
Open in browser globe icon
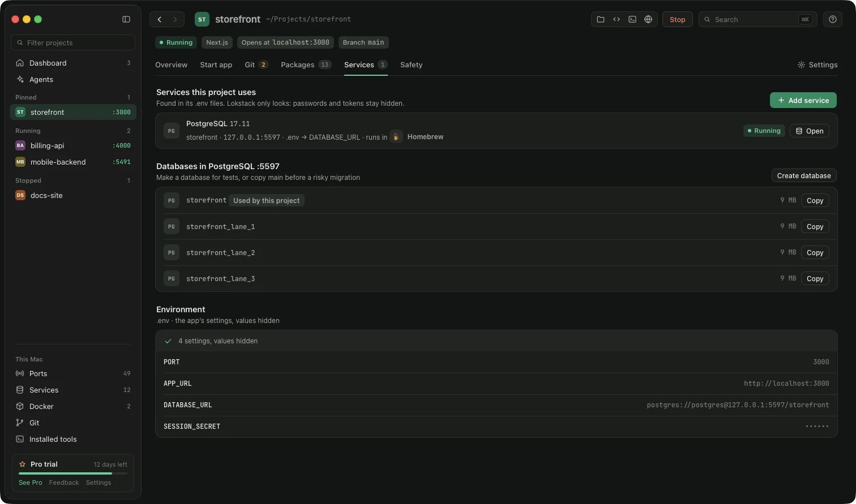(648, 19)
